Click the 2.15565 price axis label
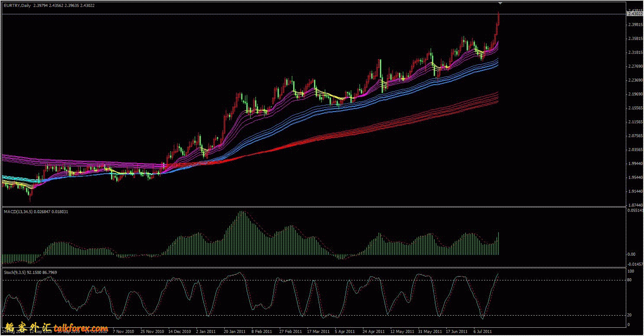Image resolution: width=644 pixels, height=336 pixels. pos(635,108)
